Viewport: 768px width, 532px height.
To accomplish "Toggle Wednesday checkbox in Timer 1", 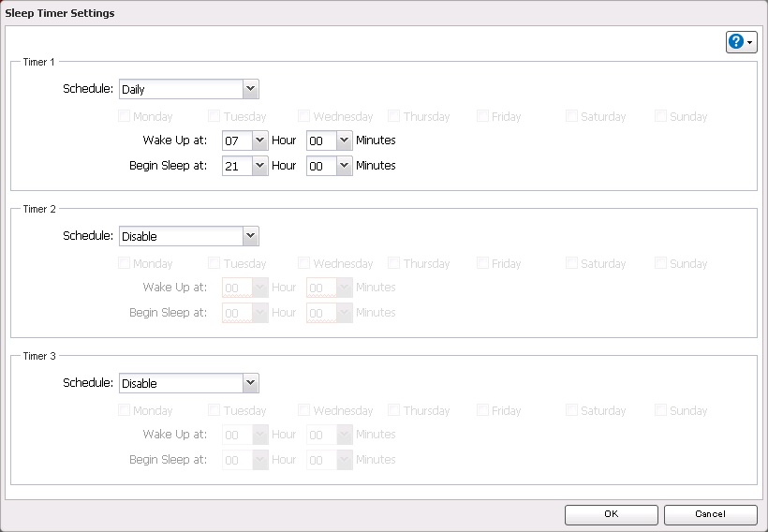I will [x=304, y=117].
